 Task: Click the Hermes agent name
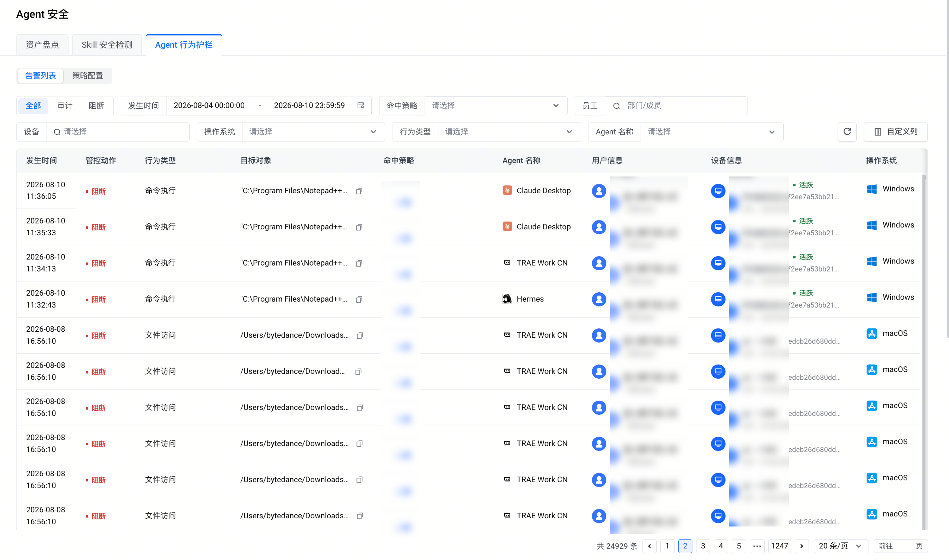click(530, 299)
